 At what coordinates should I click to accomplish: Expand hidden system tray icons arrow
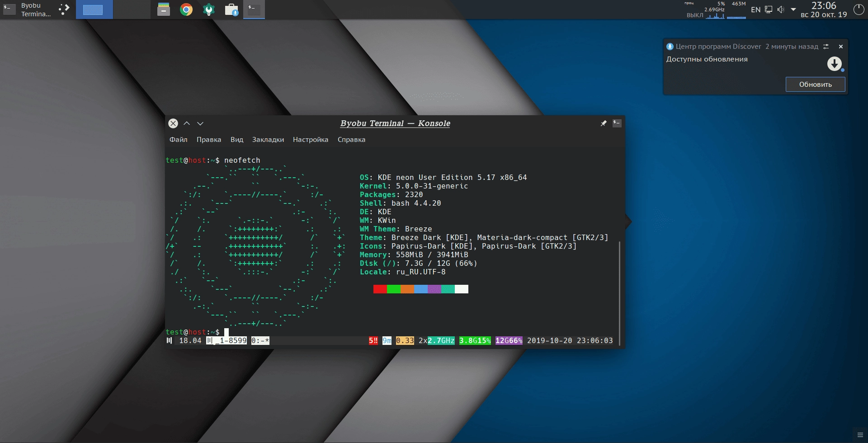[793, 9]
